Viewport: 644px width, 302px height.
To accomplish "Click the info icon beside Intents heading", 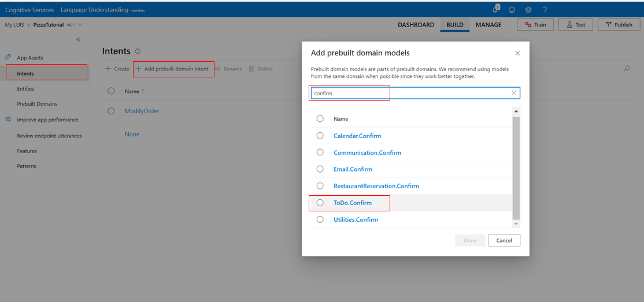I will pos(138,51).
